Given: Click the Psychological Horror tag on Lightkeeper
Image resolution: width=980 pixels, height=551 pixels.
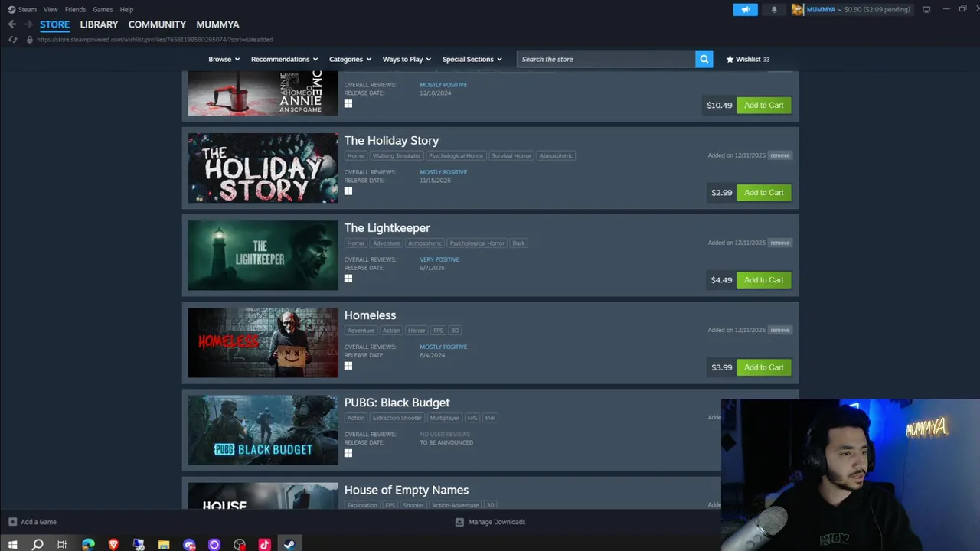Looking at the screenshot, I should (477, 243).
